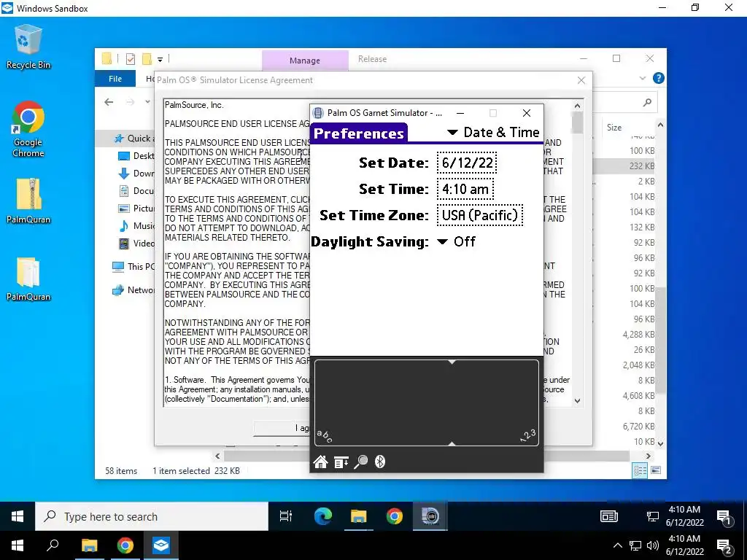The image size is (747, 560).
Task: Click the host volume speaker icon
Action: [653, 545]
